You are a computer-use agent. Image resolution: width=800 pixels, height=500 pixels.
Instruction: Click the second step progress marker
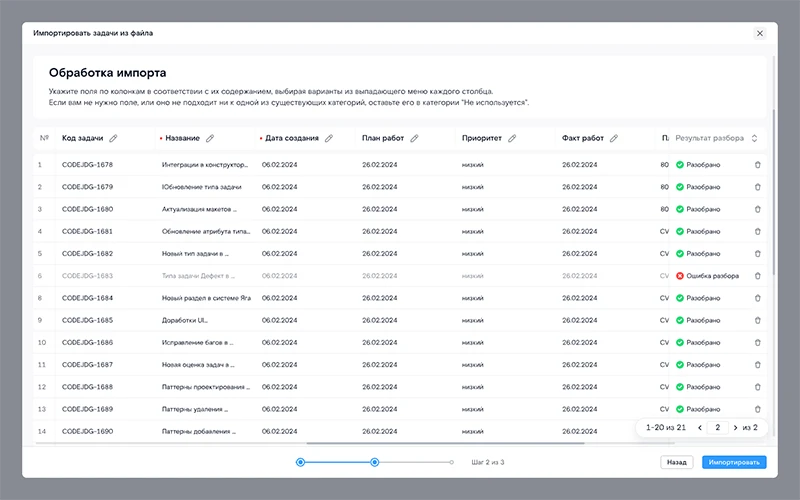pyautogui.click(x=375, y=462)
